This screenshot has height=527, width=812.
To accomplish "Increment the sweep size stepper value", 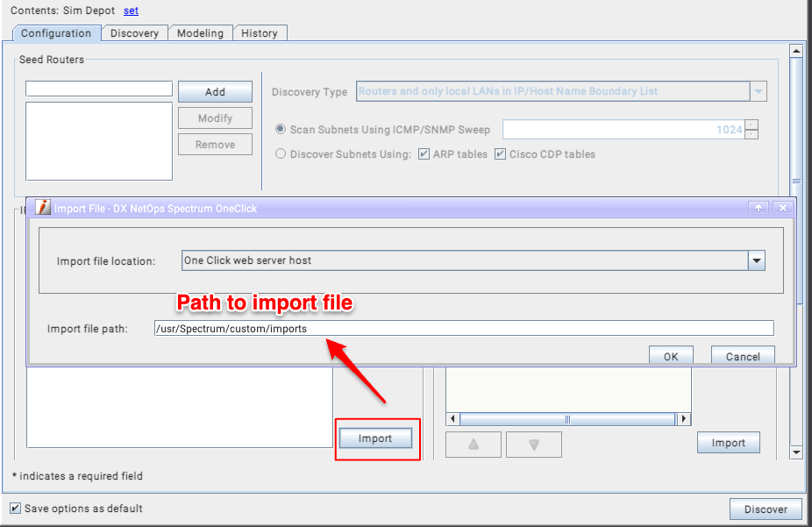I will [x=751, y=125].
